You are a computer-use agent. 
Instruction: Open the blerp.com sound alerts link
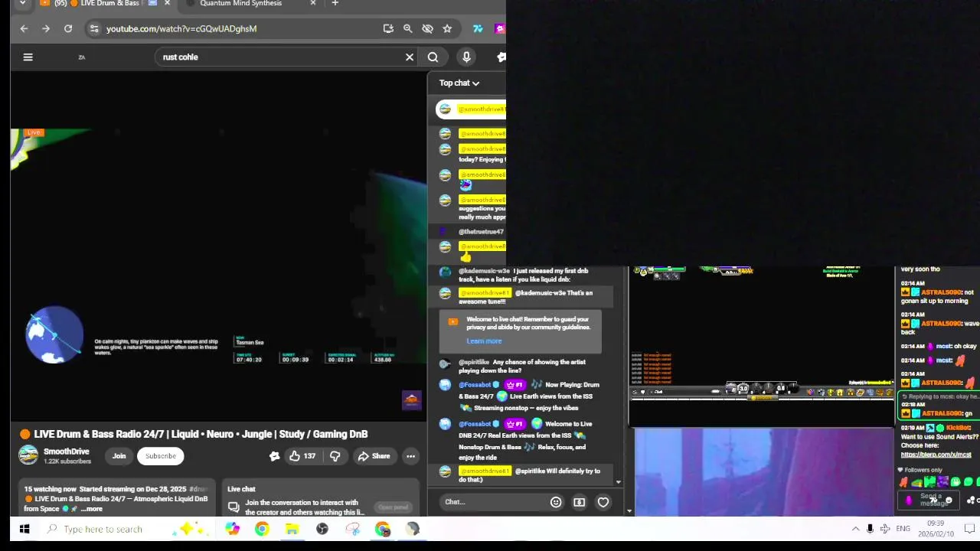[936, 455]
